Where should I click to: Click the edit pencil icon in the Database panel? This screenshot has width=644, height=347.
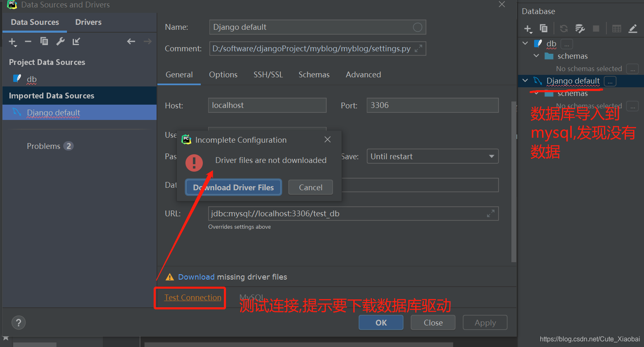633,29
